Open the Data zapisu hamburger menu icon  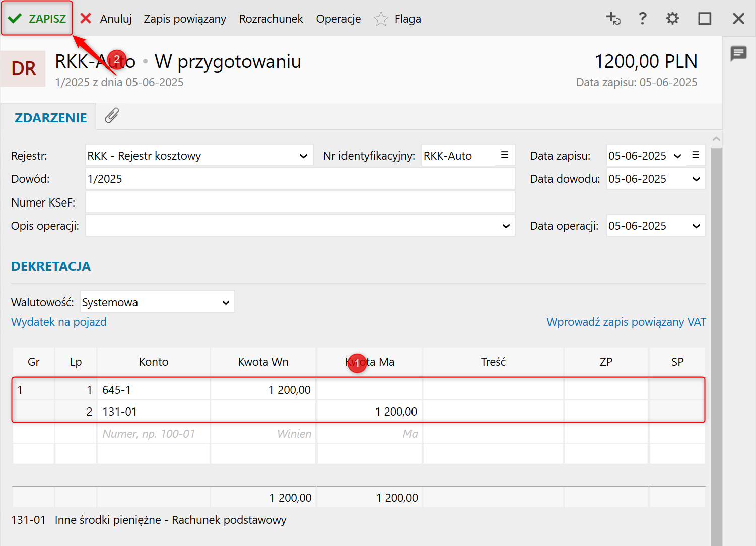point(696,155)
